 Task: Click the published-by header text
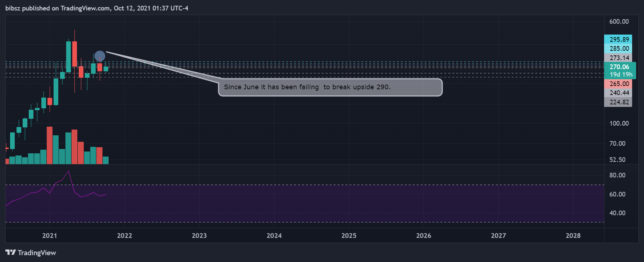[97, 8]
